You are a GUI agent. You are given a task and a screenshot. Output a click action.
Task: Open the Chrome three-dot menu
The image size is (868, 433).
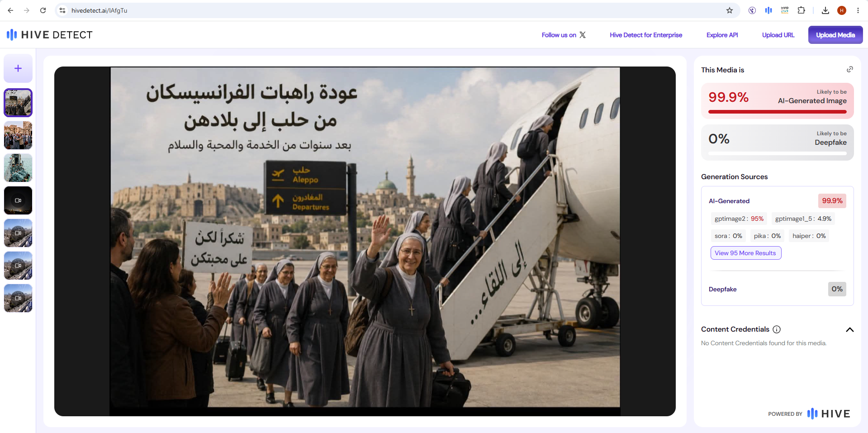pos(858,10)
